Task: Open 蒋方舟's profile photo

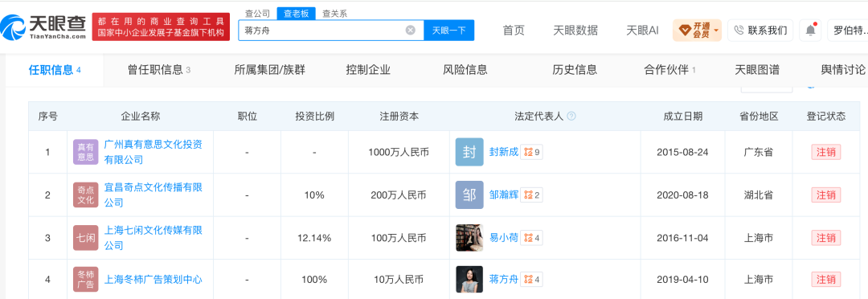Action: coord(469,280)
